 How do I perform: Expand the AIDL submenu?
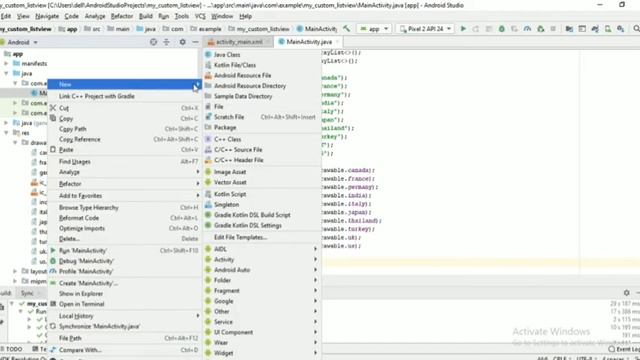pos(262,249)
